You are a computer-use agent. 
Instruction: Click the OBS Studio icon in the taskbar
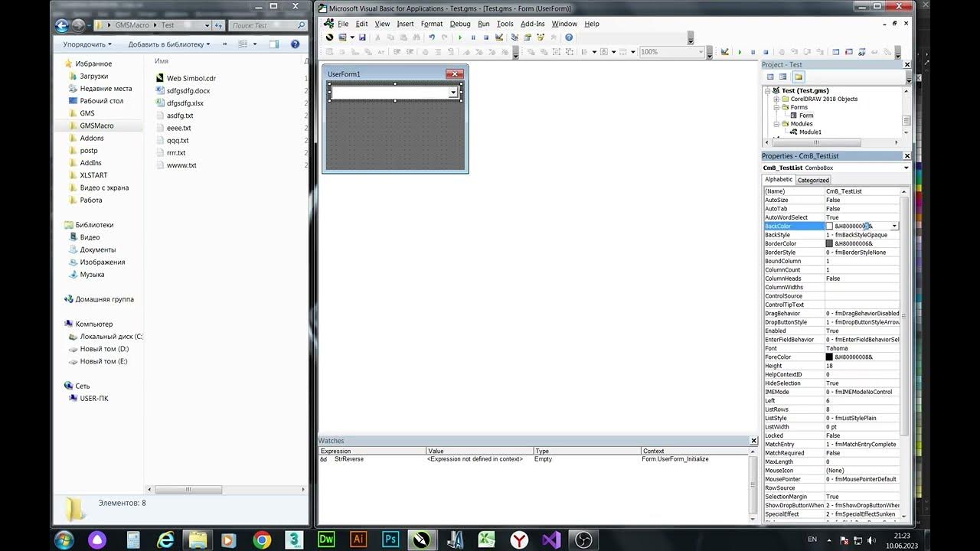[584, 540]
